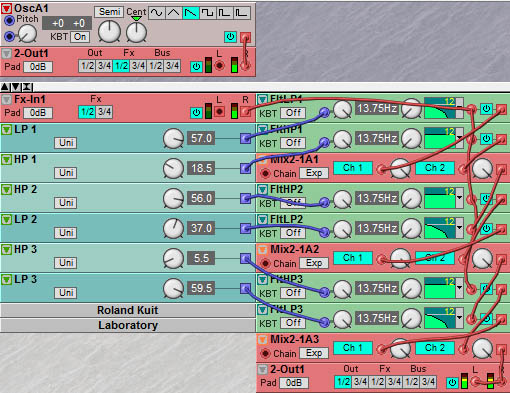This screenshot has width=510, height=393.
Task: Toggle OscA1 KBT On button
Action: 80,37
